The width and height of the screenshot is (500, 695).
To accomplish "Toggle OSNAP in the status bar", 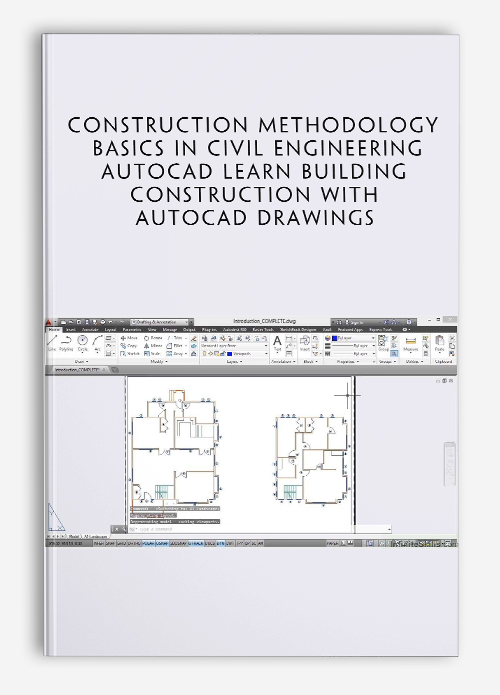I will (162, 543).
